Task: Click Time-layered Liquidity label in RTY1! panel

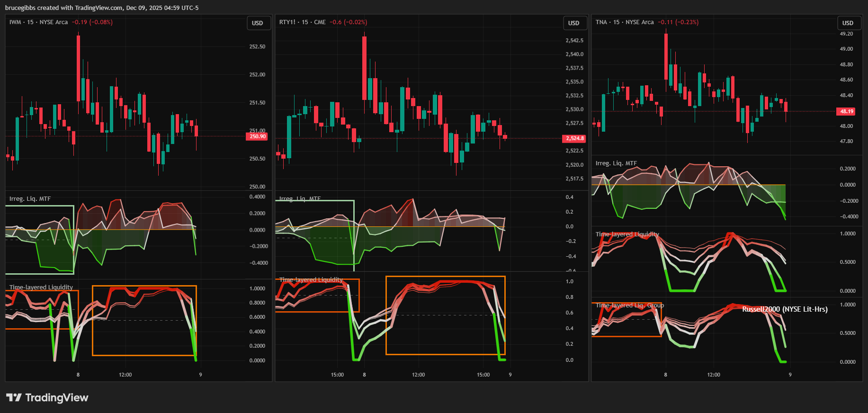Action: tap(311, 280)
